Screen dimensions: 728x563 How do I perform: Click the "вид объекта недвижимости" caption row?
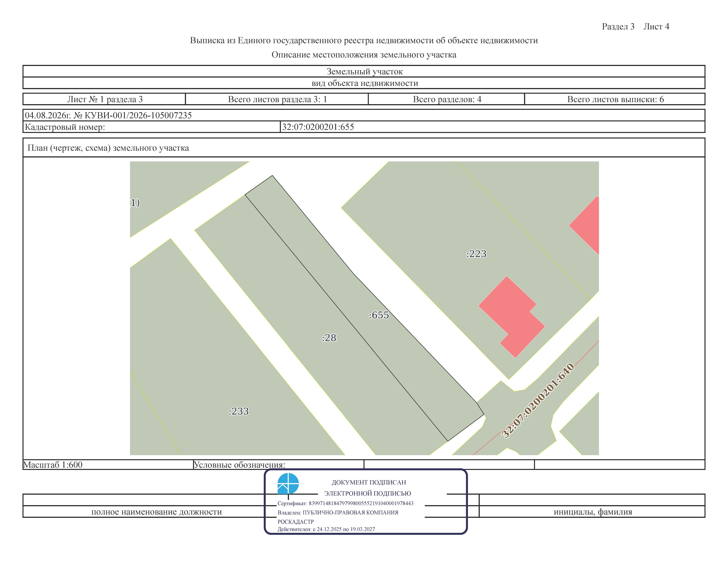pyautogui.click(x=364, y=83)
